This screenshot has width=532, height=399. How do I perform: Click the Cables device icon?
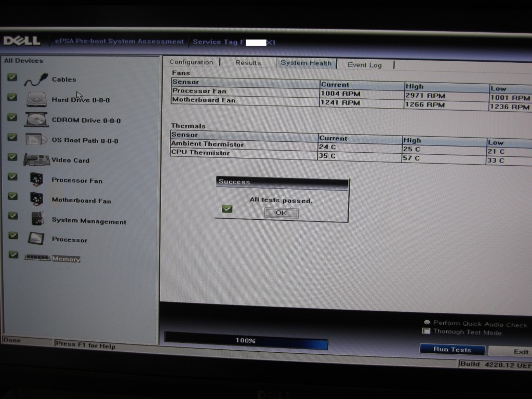pyautogui.click(x=35, y=80)
